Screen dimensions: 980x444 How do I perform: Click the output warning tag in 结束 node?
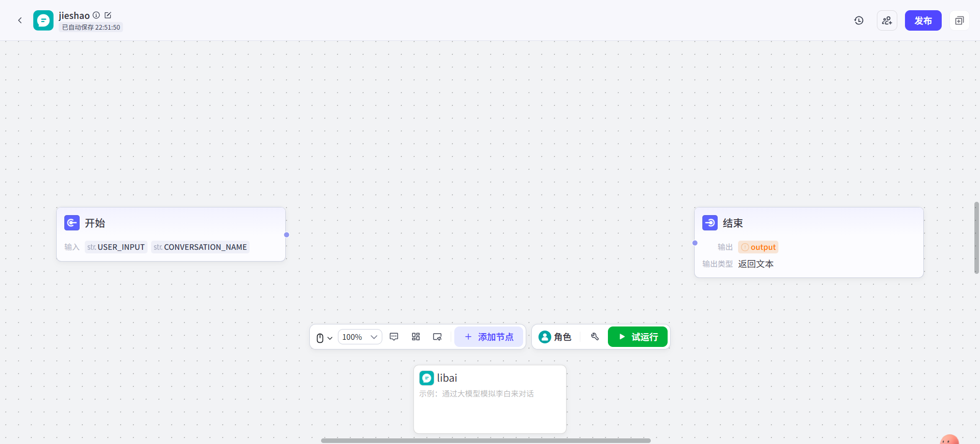tap(758, 247)
